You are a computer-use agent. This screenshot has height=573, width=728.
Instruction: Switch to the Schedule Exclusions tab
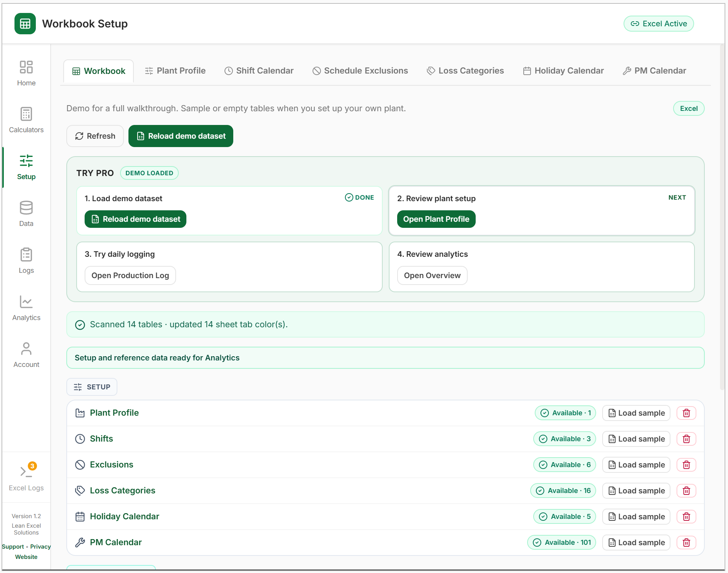pos(360,71)
